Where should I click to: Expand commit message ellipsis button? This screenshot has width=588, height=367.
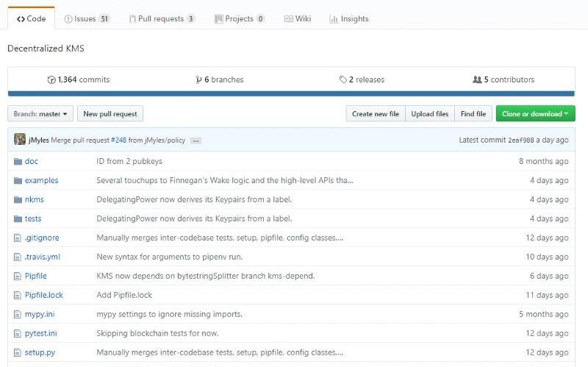point(196,140)
